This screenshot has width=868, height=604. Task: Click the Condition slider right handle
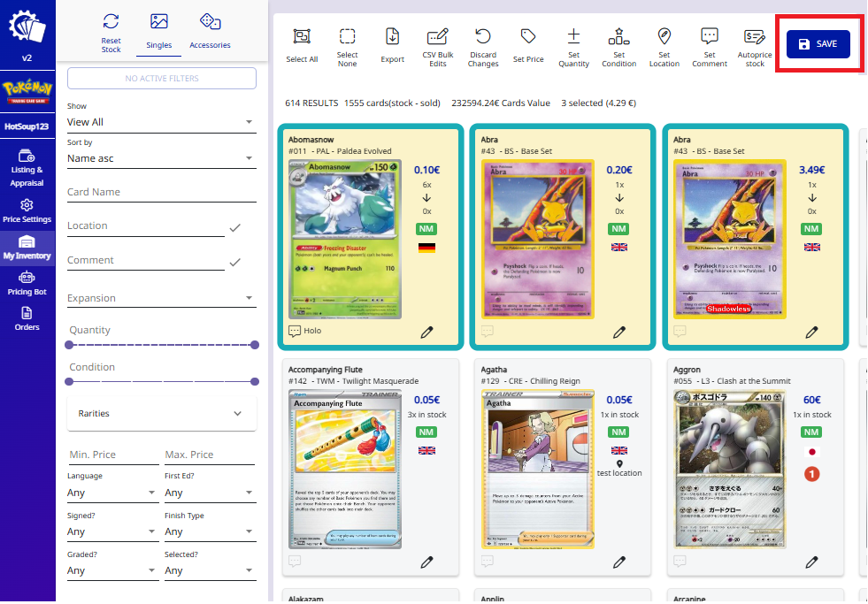255,382
